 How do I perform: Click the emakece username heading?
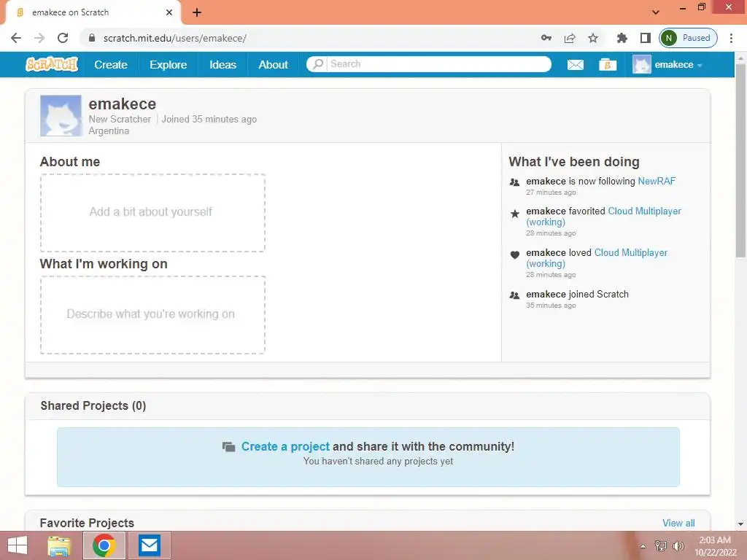(123, 104)
